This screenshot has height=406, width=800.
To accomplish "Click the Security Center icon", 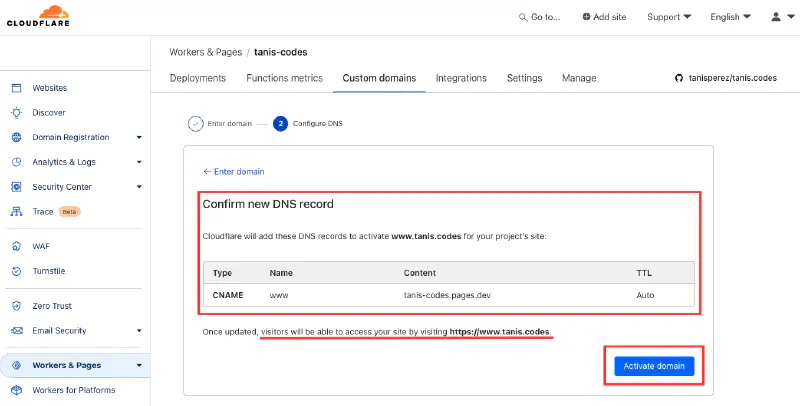I will pos(16,187).
